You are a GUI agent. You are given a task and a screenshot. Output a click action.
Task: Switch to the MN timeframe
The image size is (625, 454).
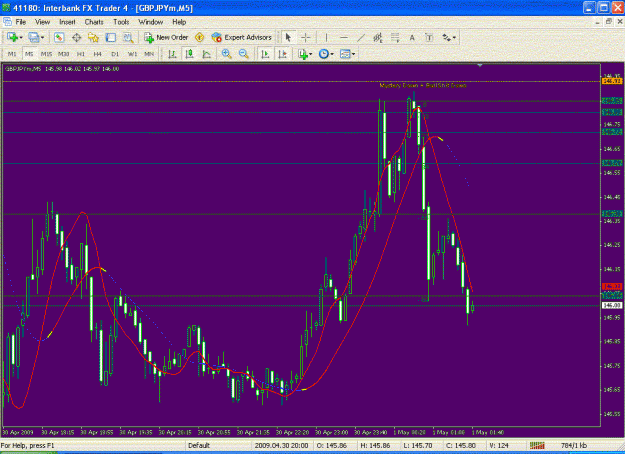[149, 54]
